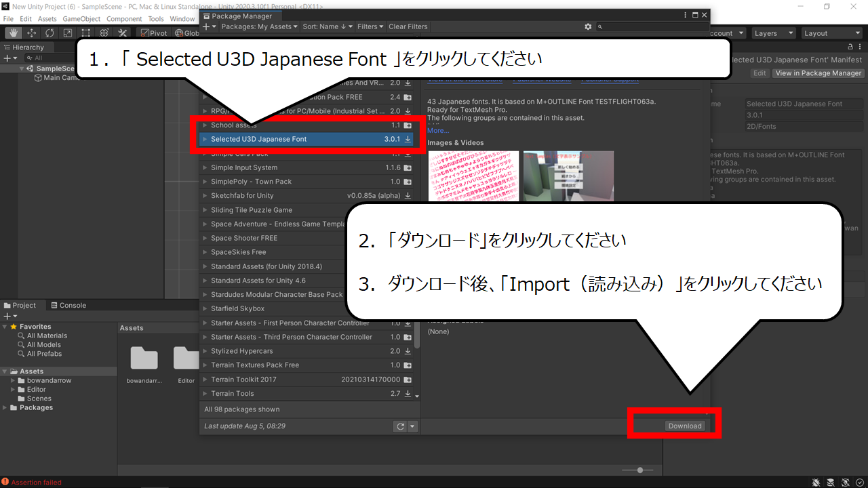This screenshot has height=488, width=868.
Task: Click import icon for School assets
Action: (408, 125)
